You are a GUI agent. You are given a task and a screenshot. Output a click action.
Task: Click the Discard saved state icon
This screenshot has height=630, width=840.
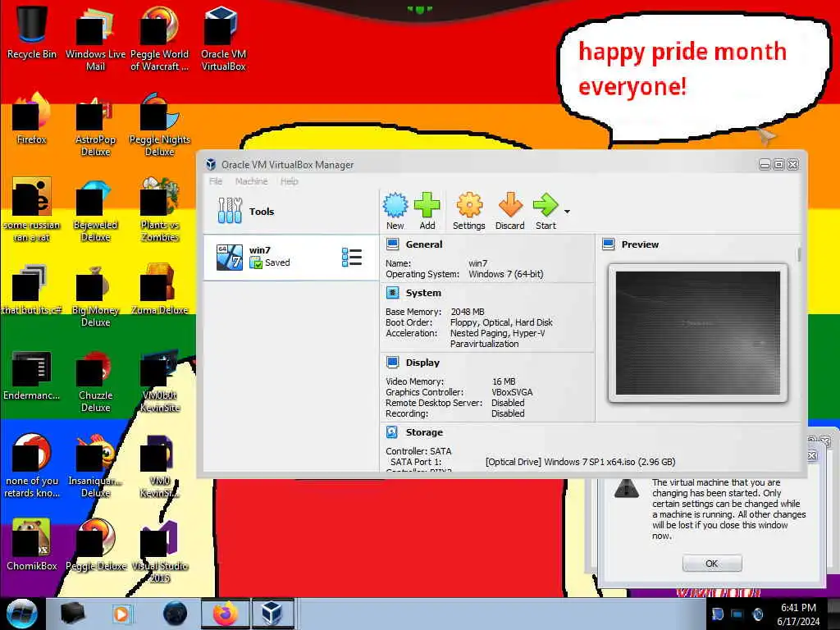pos(510,211)
